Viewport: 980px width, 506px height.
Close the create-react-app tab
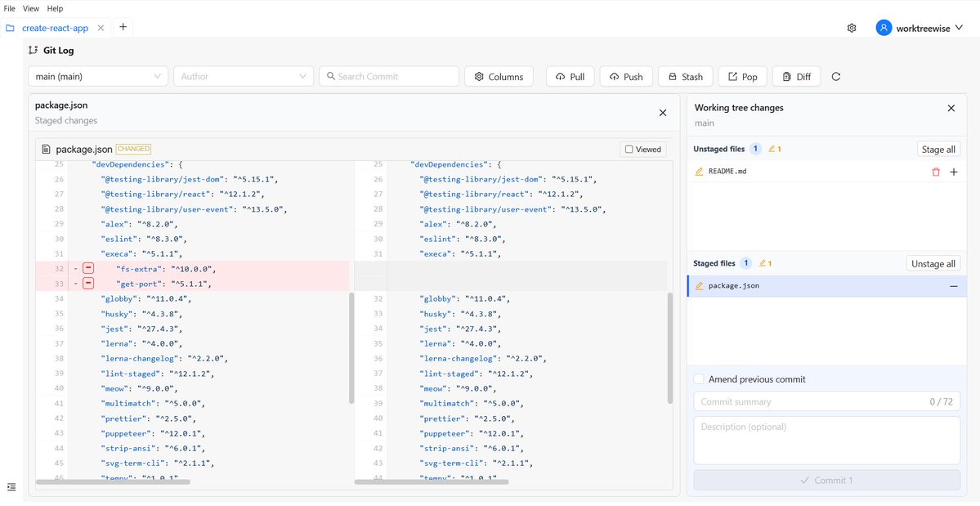point(101,28)
